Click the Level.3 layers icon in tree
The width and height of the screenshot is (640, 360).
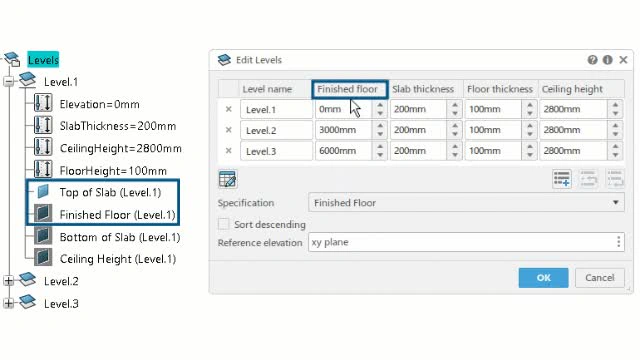click(27, 302)
